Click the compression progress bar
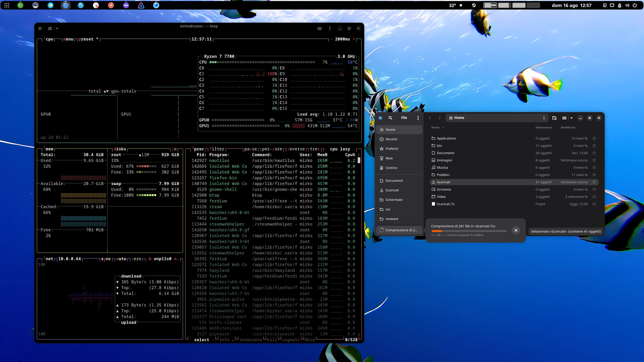Viewport: 644px width, 362px height. (x=469, y=231)
